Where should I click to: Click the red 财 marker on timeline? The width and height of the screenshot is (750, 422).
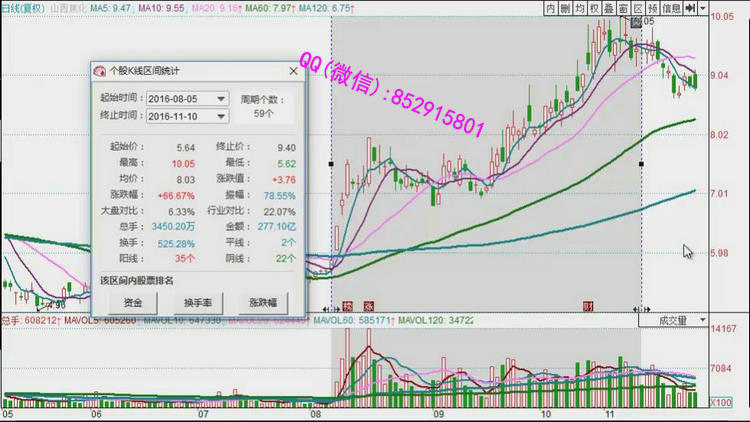[588, 306]
